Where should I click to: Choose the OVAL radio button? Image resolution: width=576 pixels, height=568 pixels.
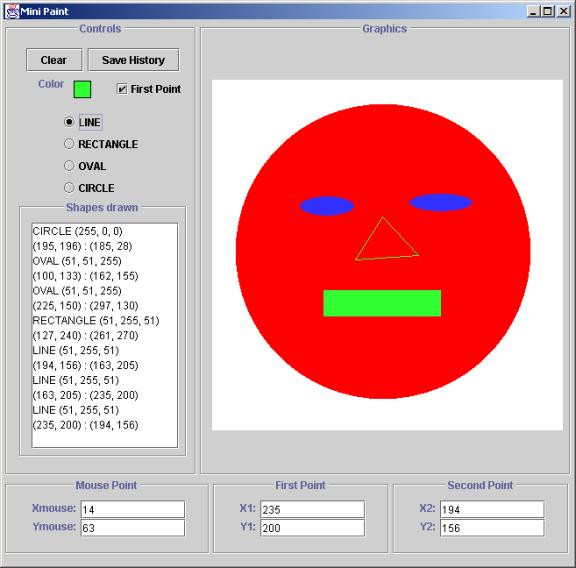69,166
